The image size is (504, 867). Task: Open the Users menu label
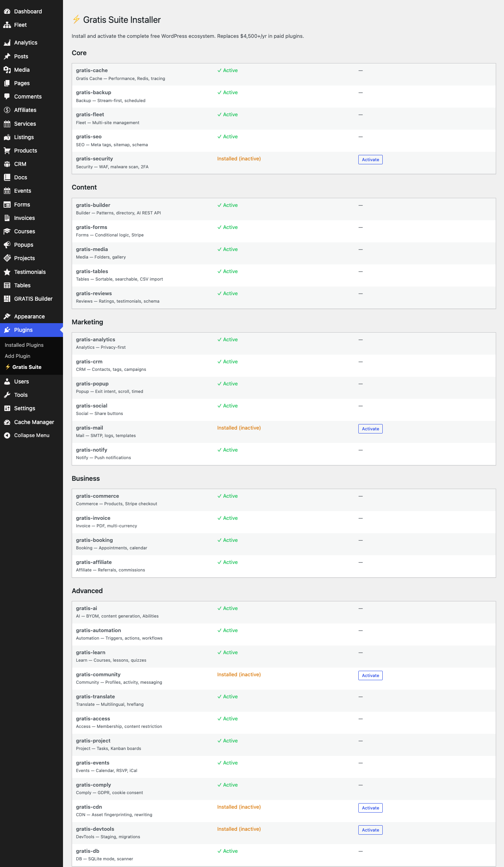[21, 381]
